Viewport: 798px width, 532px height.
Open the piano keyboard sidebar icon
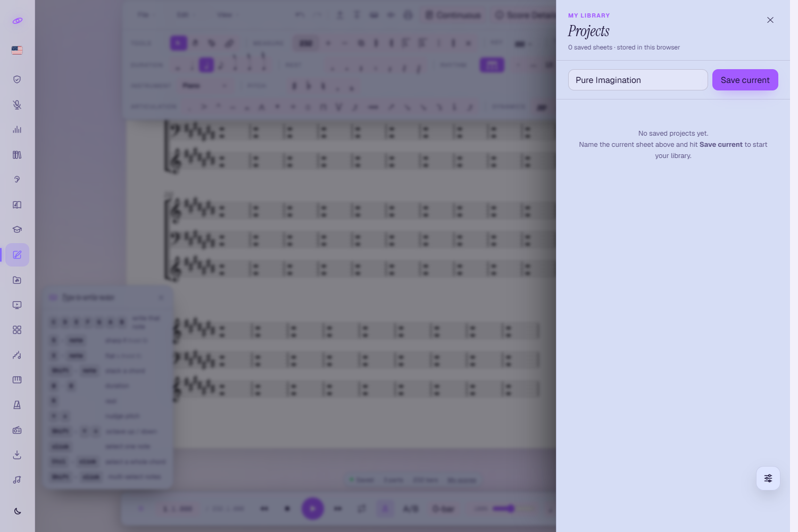coord(17,380)
